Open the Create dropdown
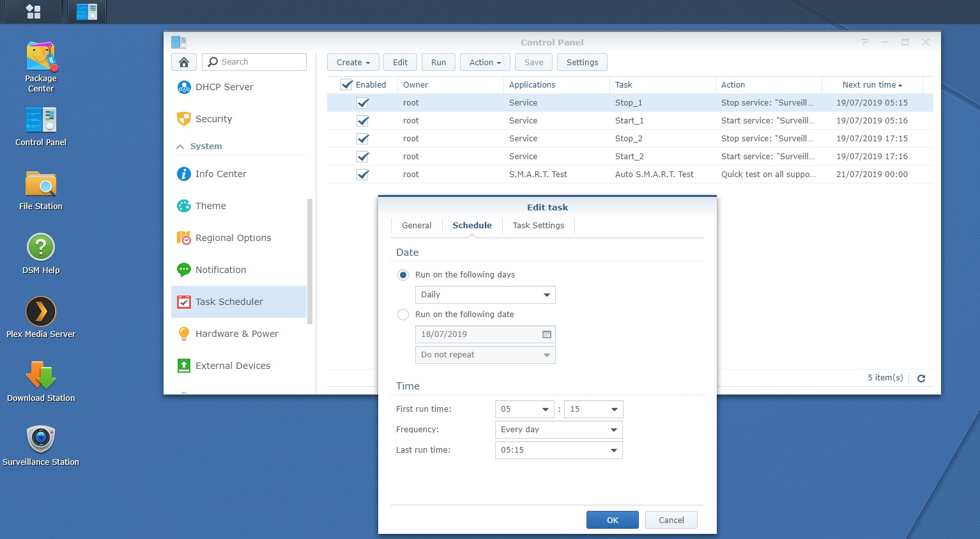Image resolution: width=980 pixels, height=539 pixels. click(353, 62)
